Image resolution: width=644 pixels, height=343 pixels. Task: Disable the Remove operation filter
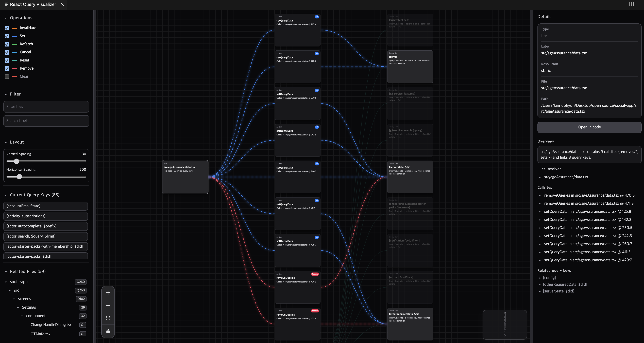7,68
